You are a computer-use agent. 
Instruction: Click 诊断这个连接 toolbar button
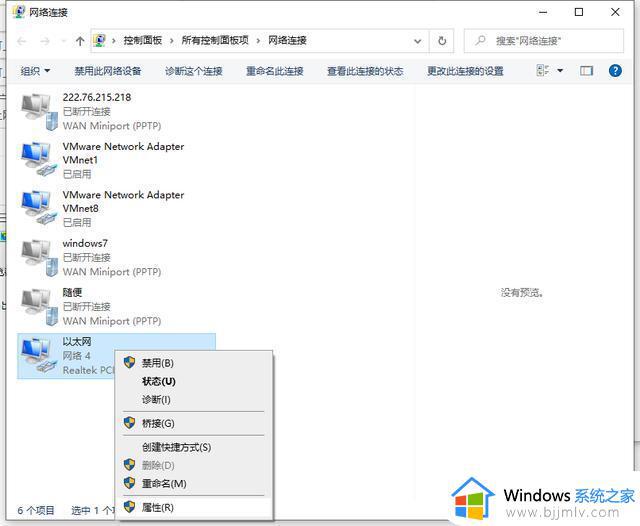(193, 71)
